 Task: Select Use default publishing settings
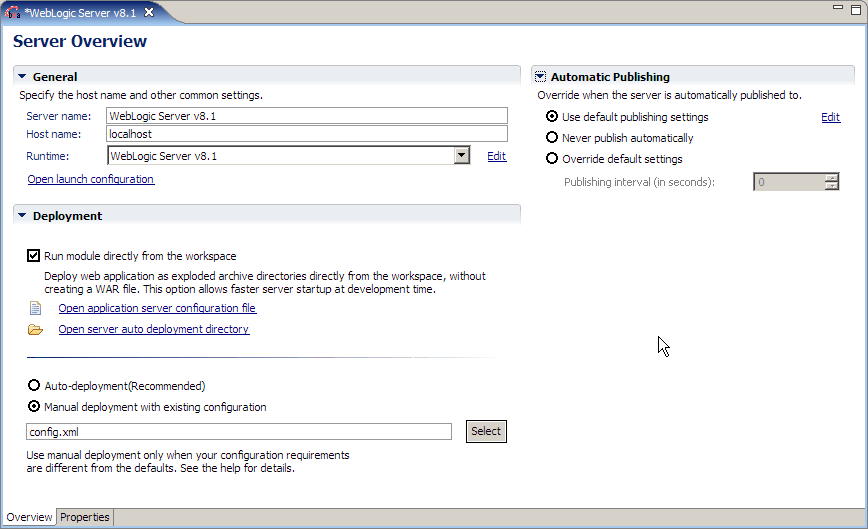click(x=552, y=116)
